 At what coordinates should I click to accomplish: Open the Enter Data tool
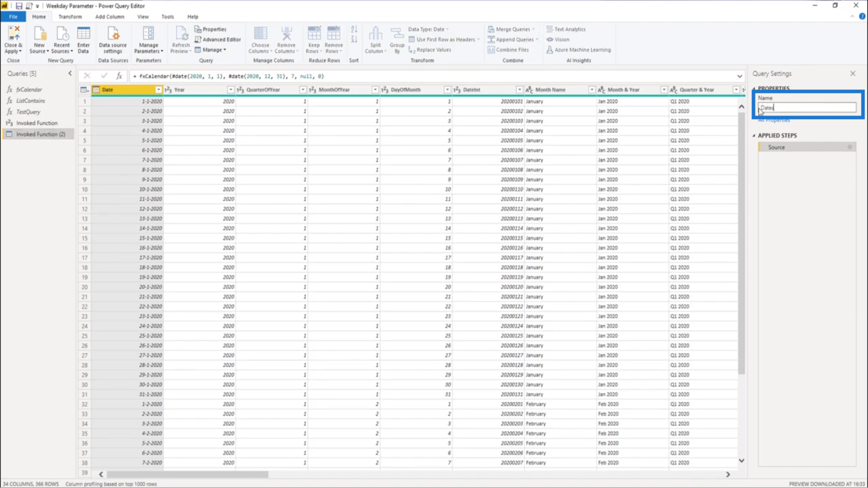tap(83, 40)
